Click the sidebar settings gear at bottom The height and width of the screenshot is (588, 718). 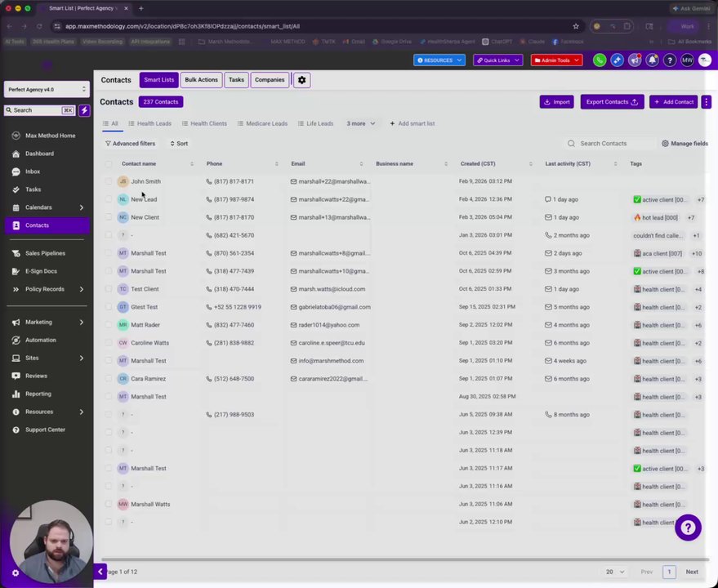coord(16,572)
